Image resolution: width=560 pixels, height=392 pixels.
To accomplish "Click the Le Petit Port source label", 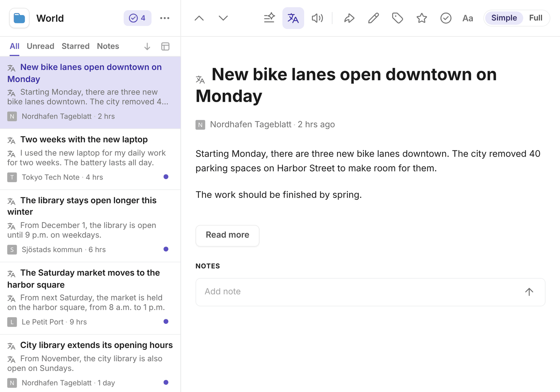I will tap(43, 322).
